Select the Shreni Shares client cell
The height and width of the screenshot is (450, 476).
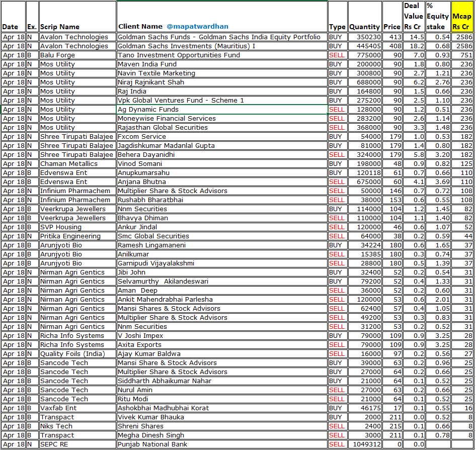coord(222,426)
